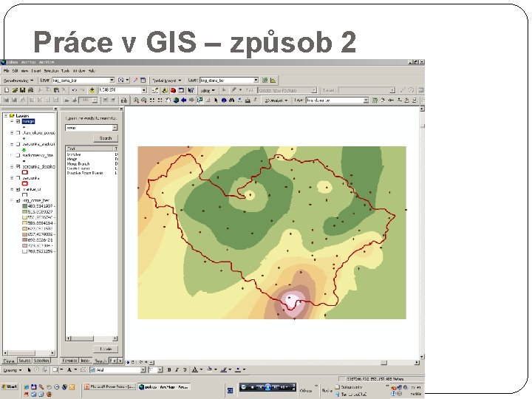Viewport: 532px width, 399px height.
Task: Toggle the checkbox of layer above sarounka_dosoko
Action: click(18, 155)
